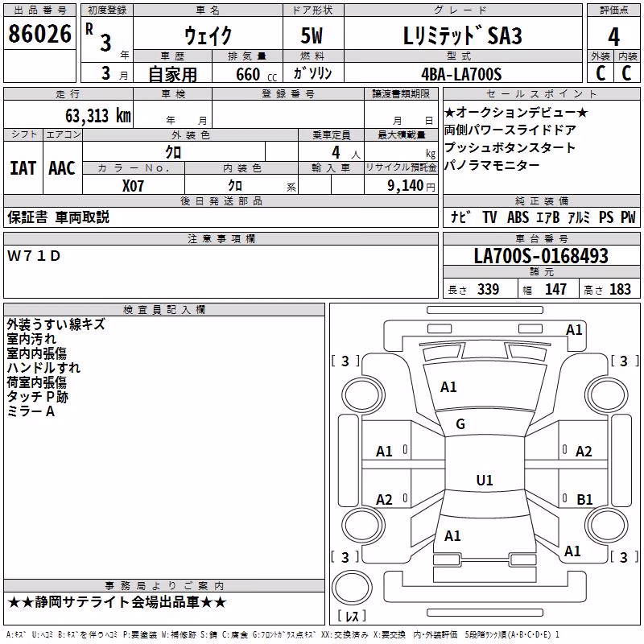Select color number X07
Image resolution: width=644 pixels, height=644 pixels.
tap(133, 186)
